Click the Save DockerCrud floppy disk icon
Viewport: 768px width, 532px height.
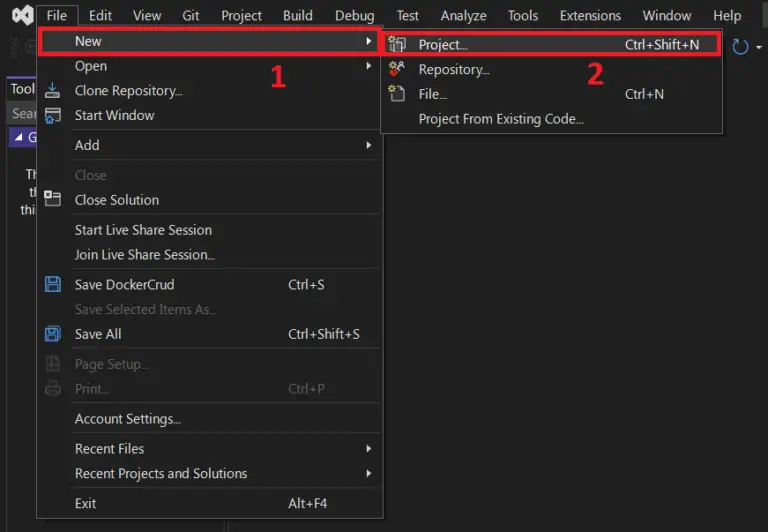(x=53, y=284)
